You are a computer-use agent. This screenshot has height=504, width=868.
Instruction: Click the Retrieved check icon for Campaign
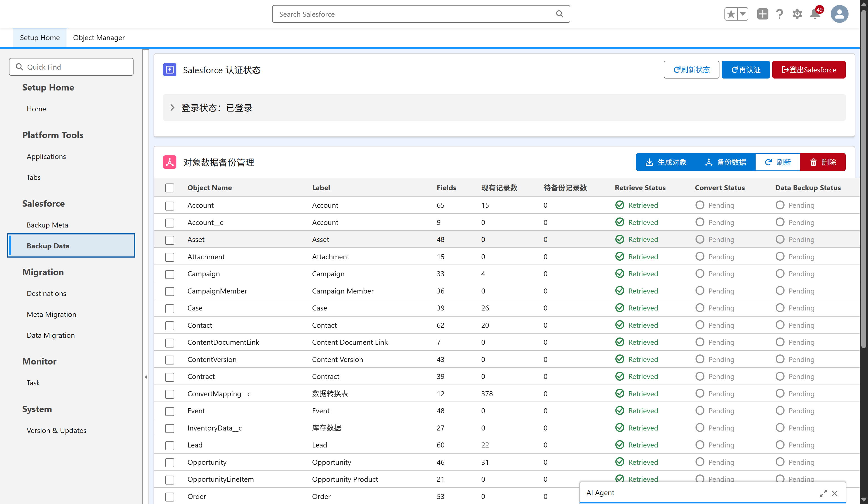point(620,274)
